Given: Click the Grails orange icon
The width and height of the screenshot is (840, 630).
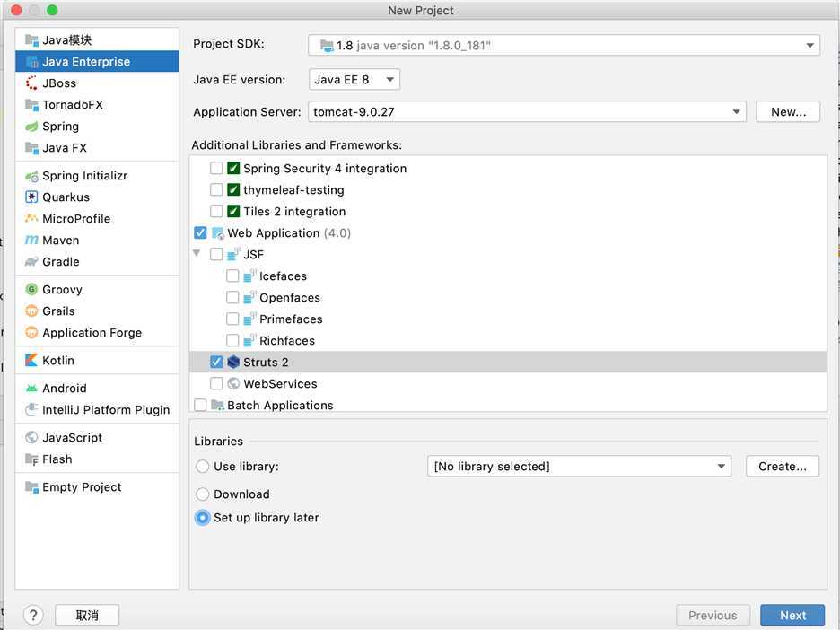Looking at the screenshot, I should 31,311.
